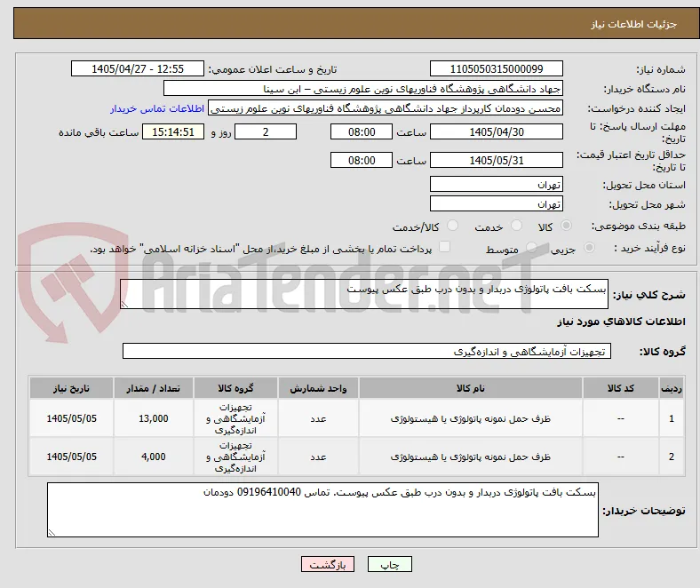
Task: Click the response deadline time 08:00 field
Action: tap(362, 131)
